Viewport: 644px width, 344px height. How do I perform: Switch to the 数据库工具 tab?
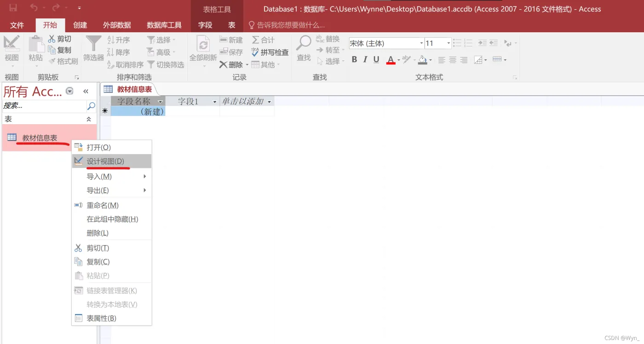[x=164, y=25]
